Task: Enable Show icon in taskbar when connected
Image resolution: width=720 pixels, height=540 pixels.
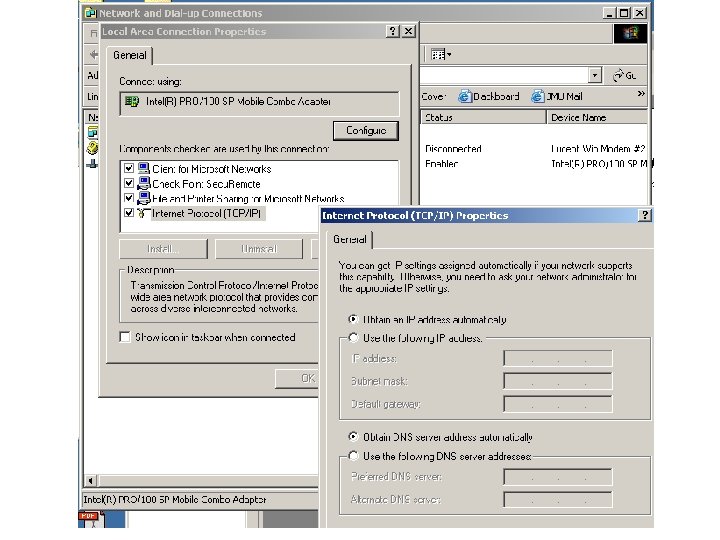Action: (125, 337)
